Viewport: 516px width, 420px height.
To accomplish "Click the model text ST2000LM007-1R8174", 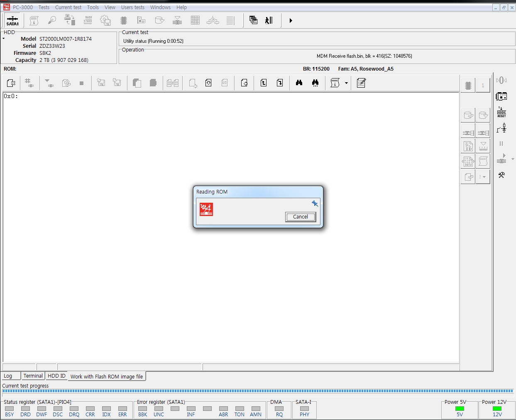I will (66, 39).
